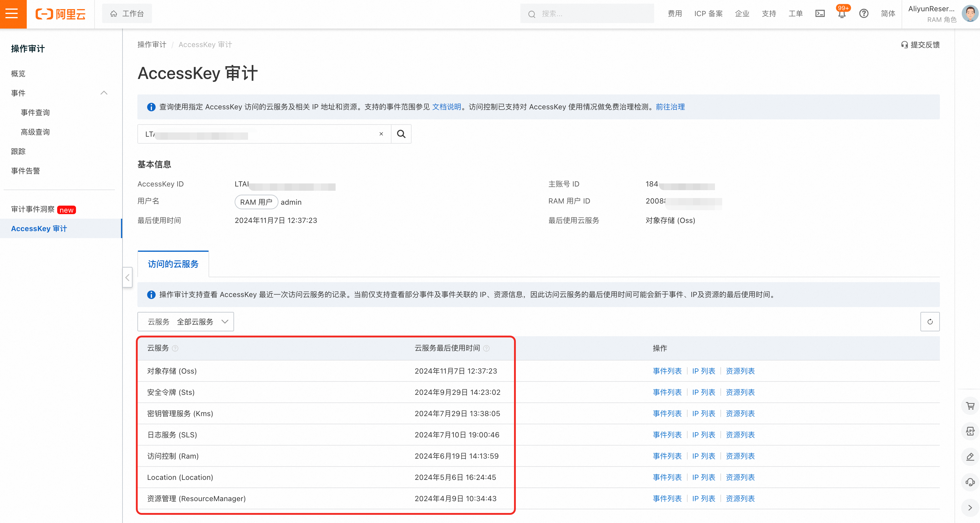This screenshot has height=523, width=980.
Task: Open 资源列表 for 对象存储 (Oss)
Action: [740, 371]
